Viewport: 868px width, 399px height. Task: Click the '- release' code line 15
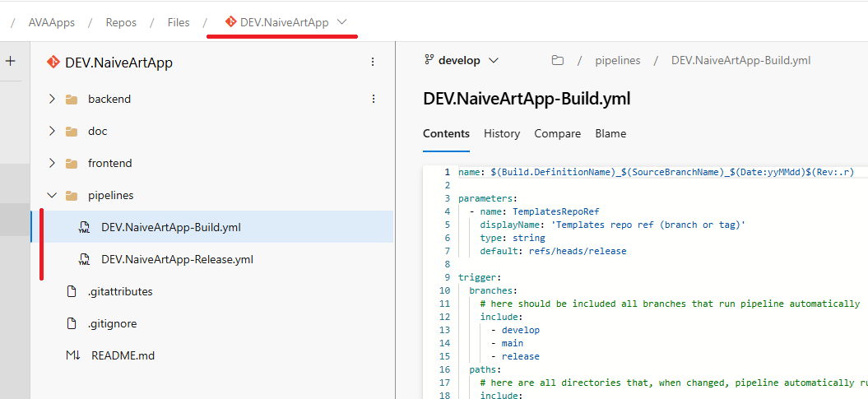pos(515,356)
